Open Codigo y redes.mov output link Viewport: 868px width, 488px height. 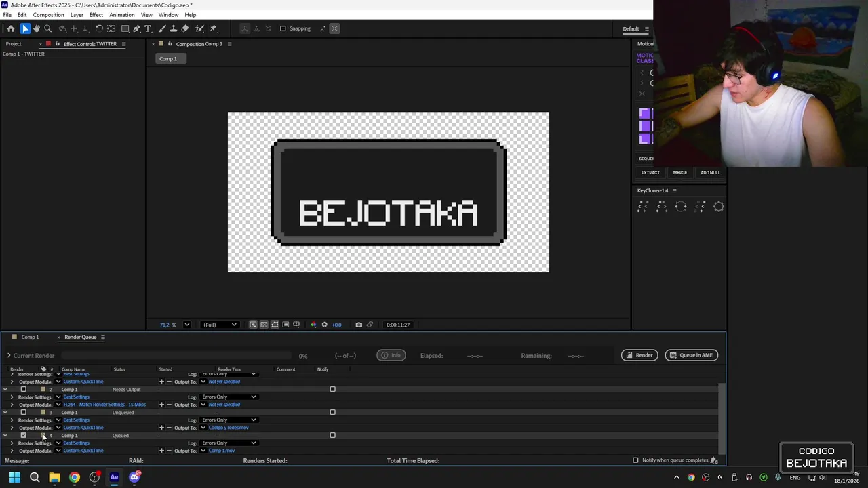[x=229, y=428]
